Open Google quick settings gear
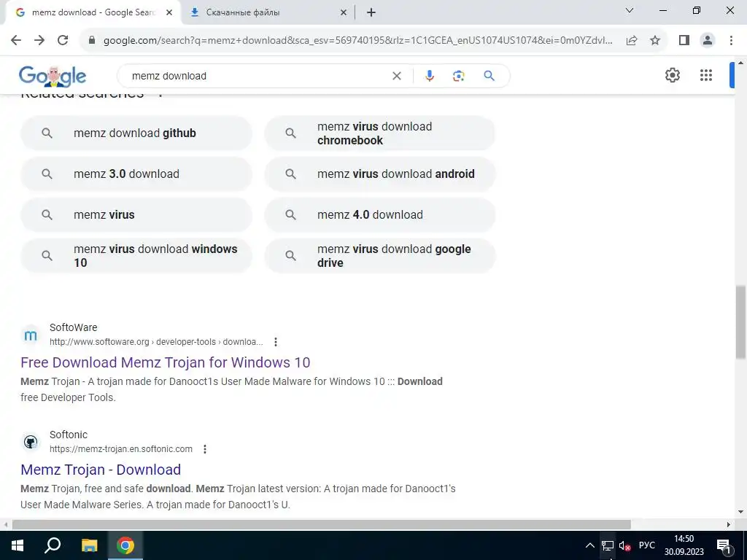The image size is (747, 560). point(672,75)
